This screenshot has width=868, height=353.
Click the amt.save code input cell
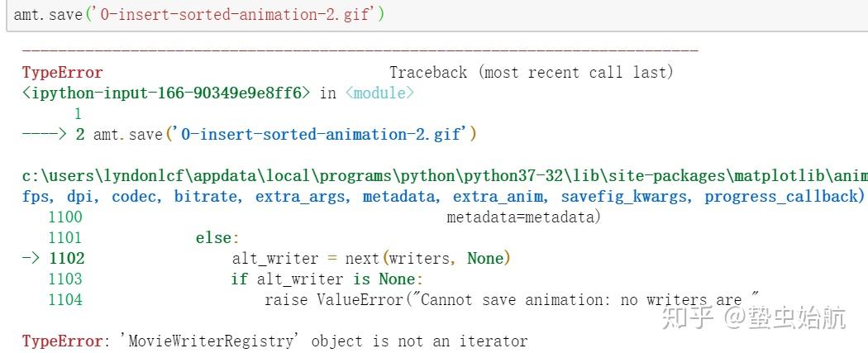click(198, 15)
